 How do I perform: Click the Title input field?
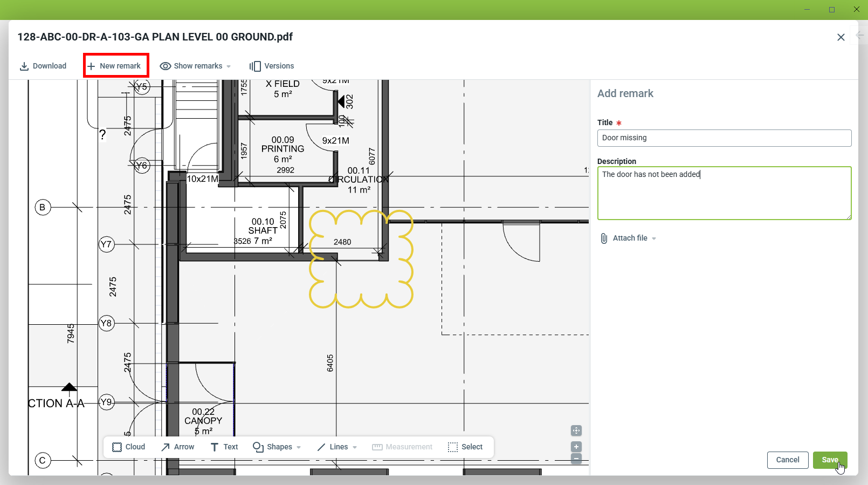point(724,138)
